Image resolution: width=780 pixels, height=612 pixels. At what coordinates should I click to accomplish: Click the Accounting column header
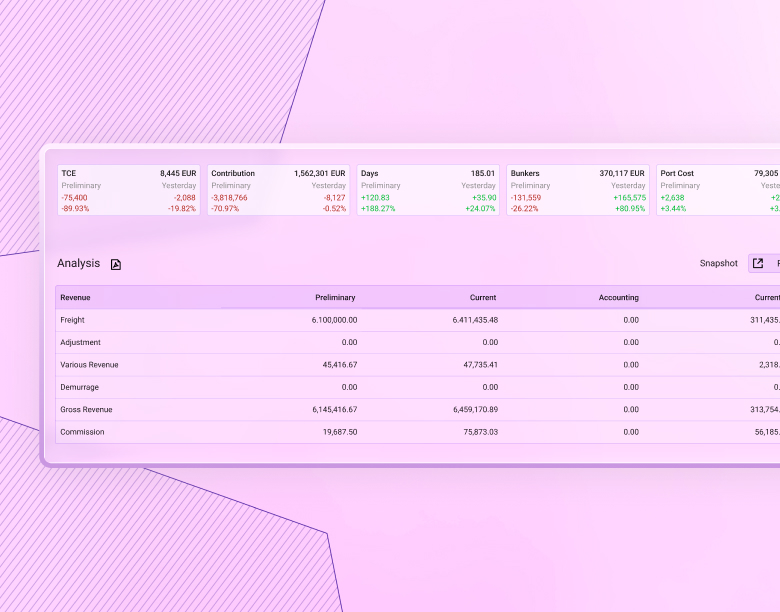(x=619, y=298)
